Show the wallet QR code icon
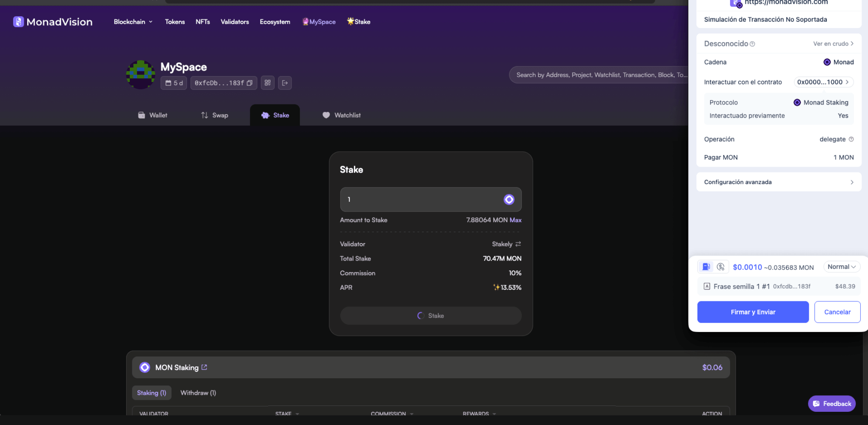 coord(268,83)
